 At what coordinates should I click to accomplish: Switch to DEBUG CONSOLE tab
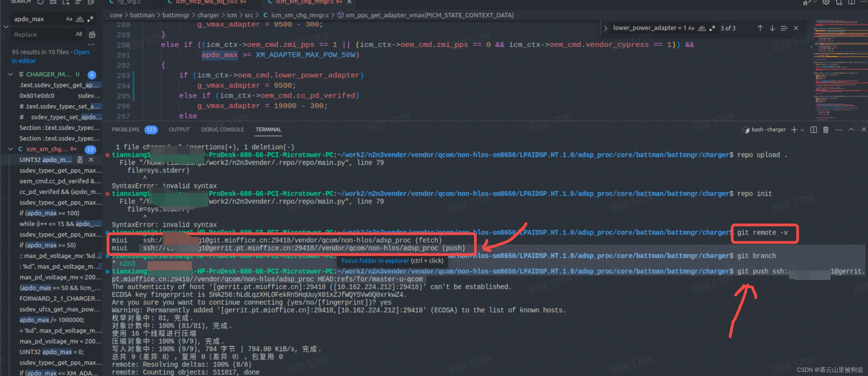tap(222, 129)
